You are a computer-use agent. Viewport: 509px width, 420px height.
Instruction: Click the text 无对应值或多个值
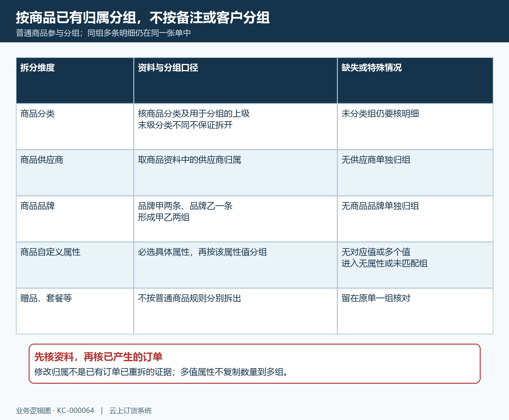[x=376, y=252]
